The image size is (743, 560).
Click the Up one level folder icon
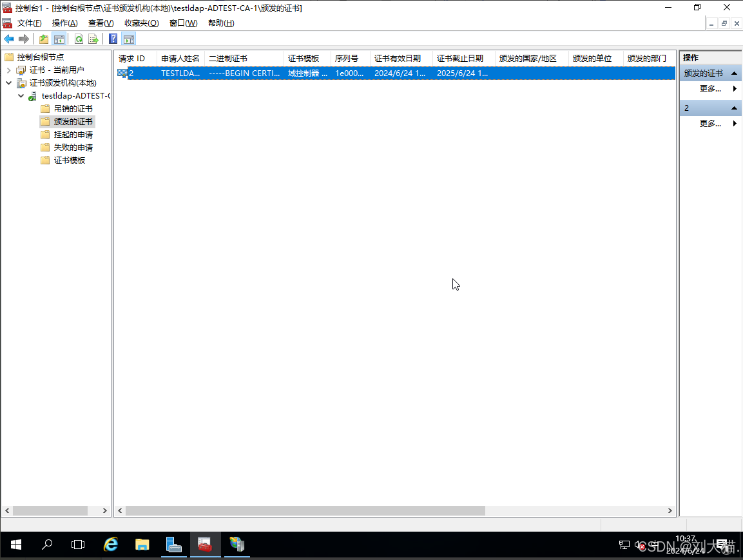click(x=44, y=39)
